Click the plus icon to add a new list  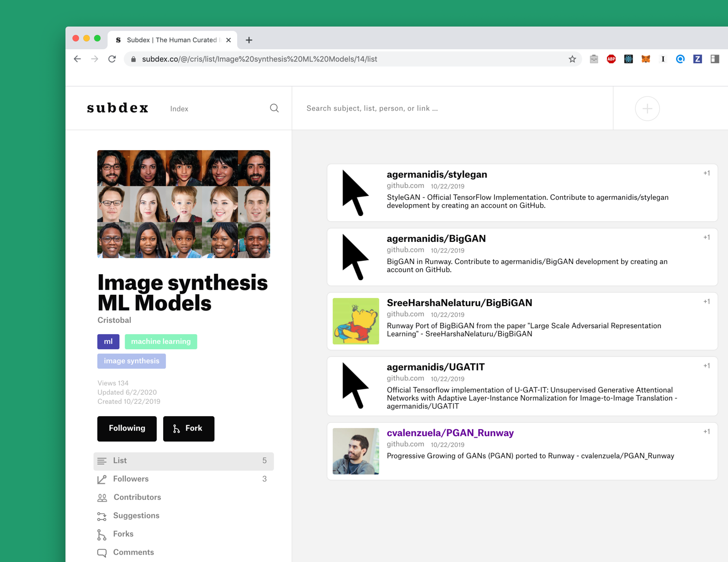tap(647, 109)
